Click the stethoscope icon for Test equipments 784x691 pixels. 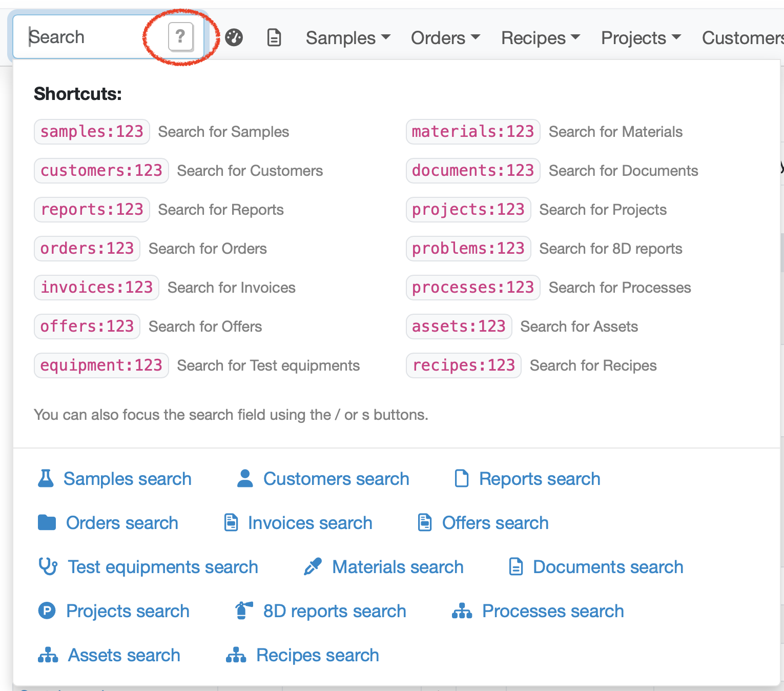[x=48, y=566]
